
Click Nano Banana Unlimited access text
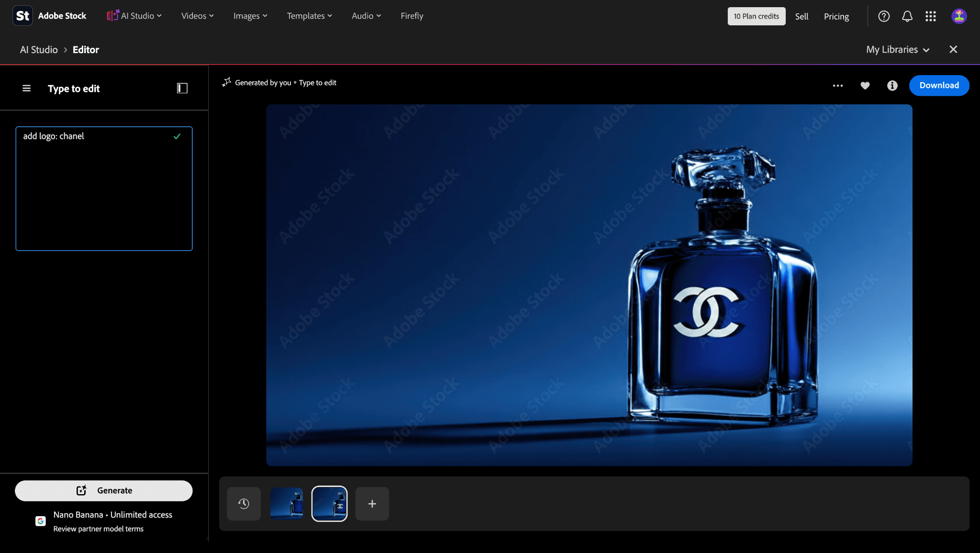click(113, 515)
